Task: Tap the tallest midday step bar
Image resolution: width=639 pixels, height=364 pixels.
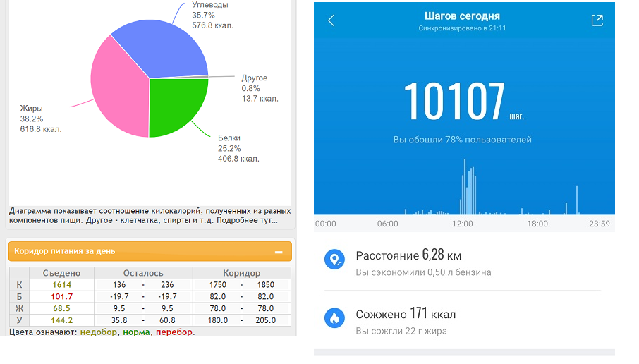Action: 465,187
